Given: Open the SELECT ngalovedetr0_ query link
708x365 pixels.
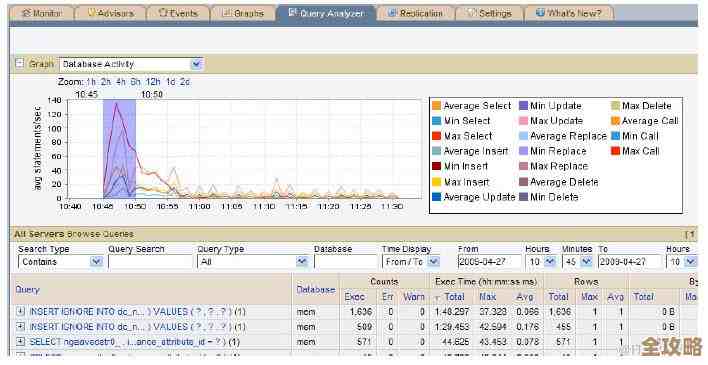Looking at the screenshot, I should [127, 342].
